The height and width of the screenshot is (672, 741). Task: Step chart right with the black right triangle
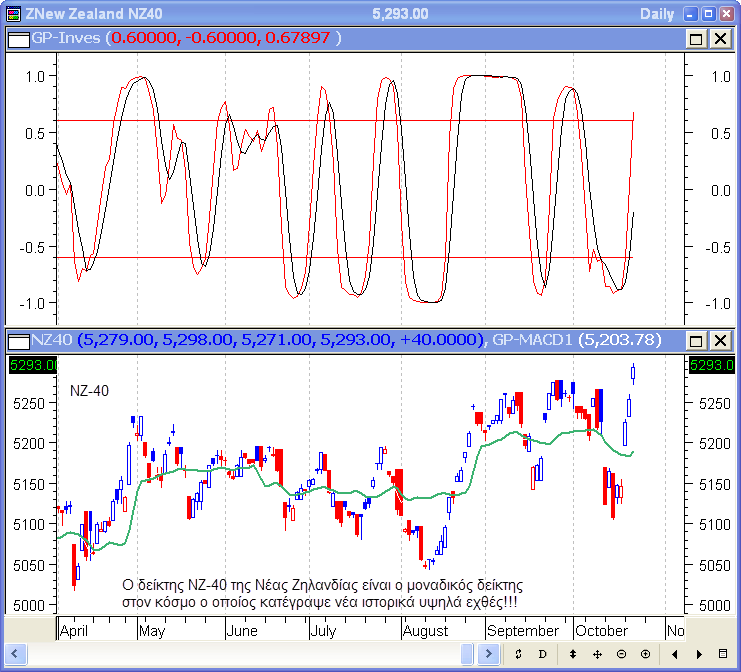(698, 654)
